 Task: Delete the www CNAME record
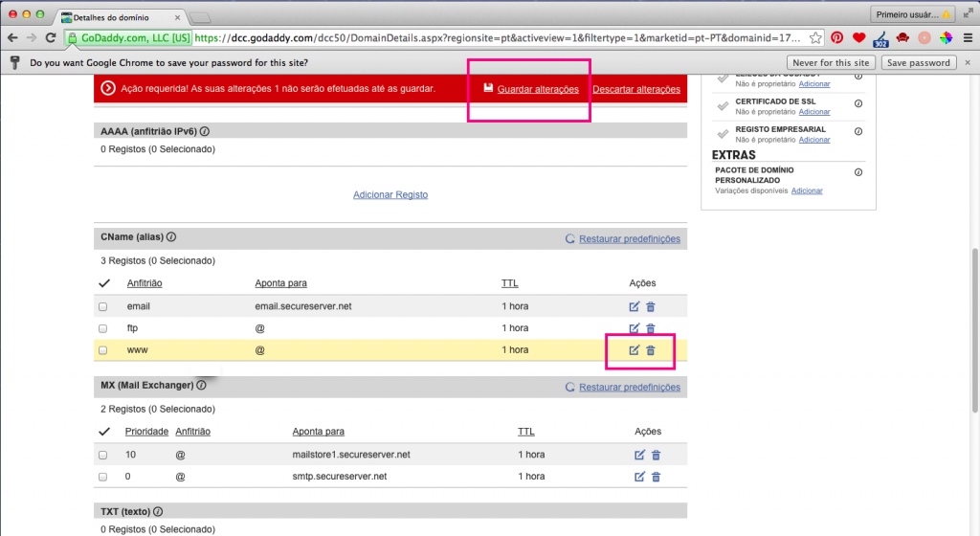(x=651, y=350)
